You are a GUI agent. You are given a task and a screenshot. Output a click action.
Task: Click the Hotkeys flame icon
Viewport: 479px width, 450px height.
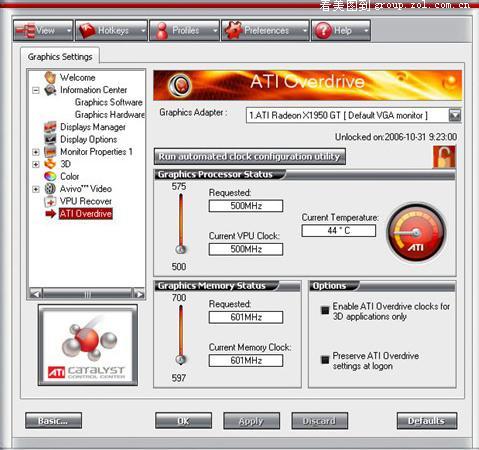(x=87, y=31)
